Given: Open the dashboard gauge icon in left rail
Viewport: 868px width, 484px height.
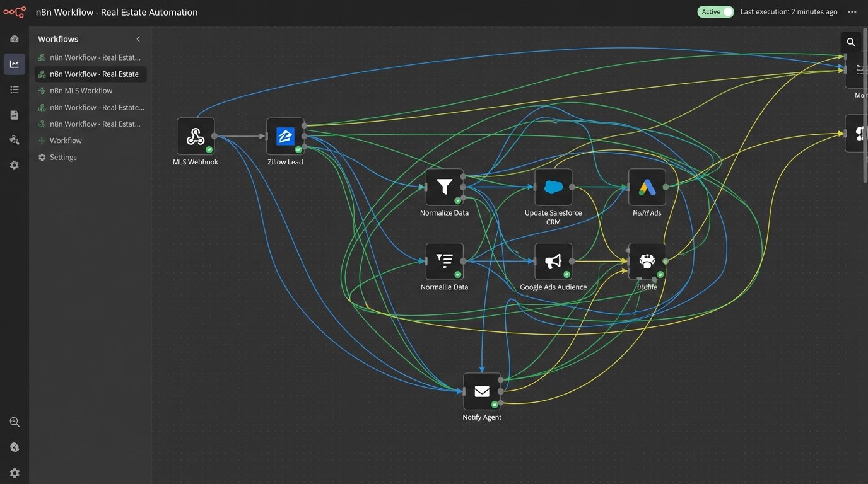Looking at the screenshot, I should click(15, 39).
